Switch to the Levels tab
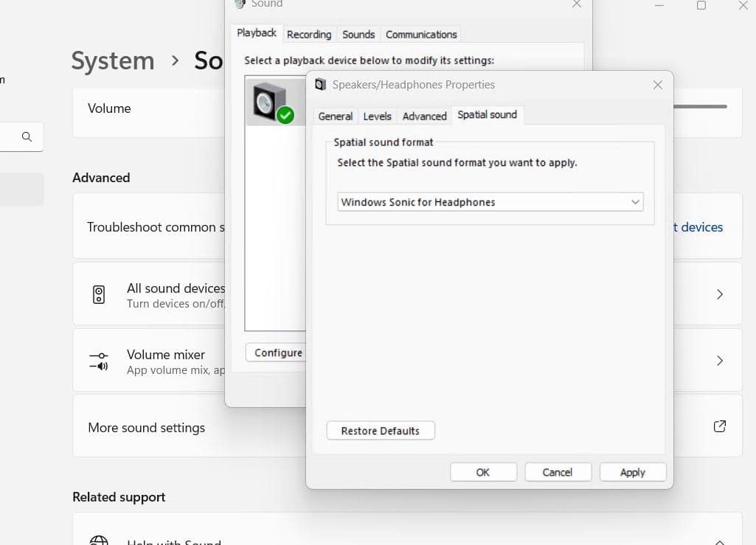 tap(377, 117)
